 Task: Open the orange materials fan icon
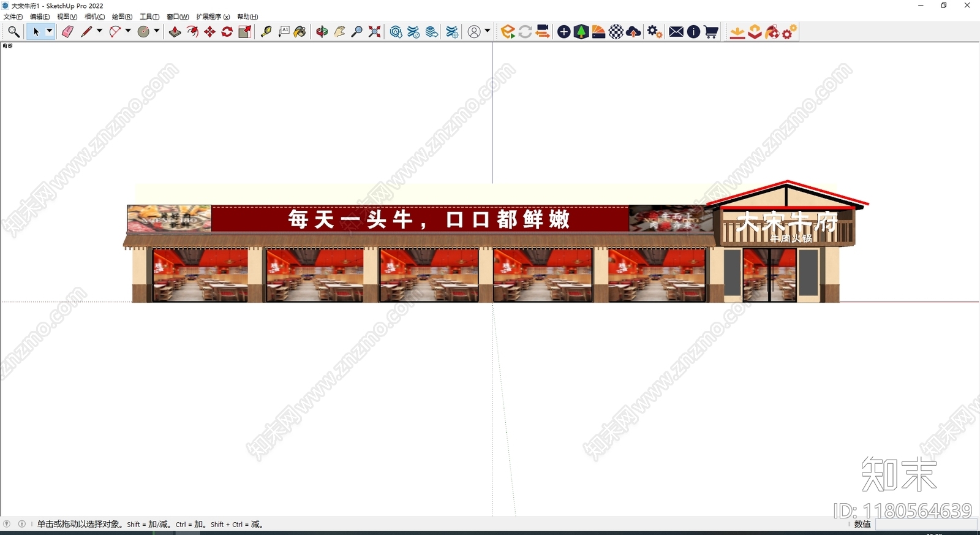pos(598,32)
